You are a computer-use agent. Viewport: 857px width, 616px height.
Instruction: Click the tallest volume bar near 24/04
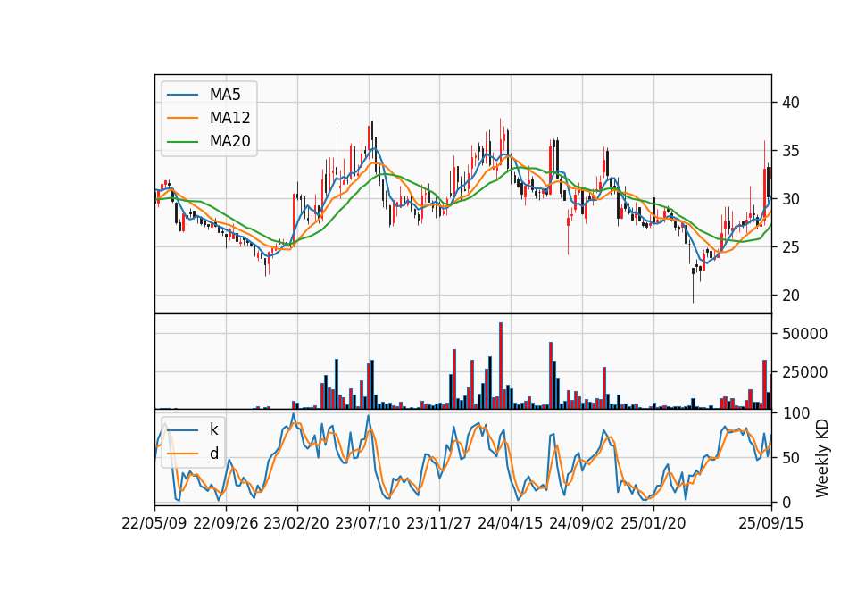coord(501,366)
